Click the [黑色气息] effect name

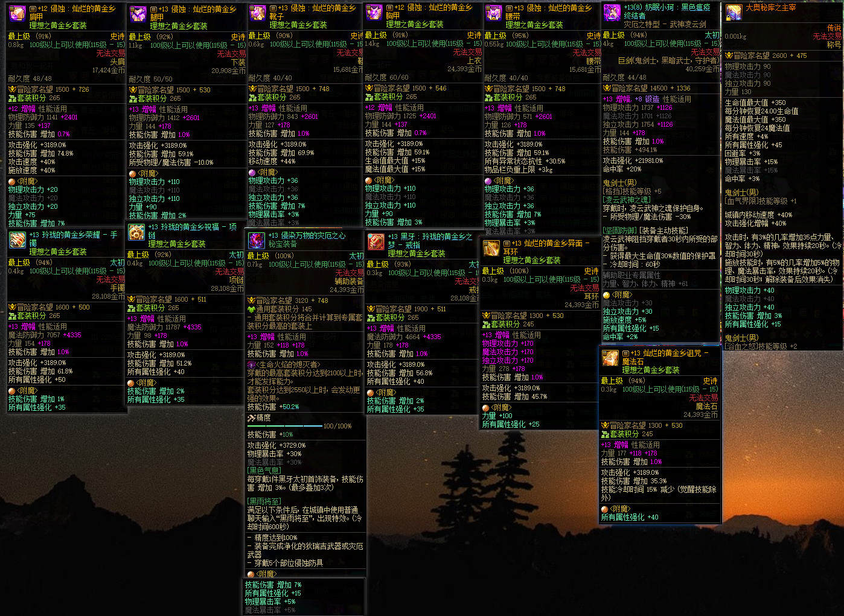[x=264, y=470]
